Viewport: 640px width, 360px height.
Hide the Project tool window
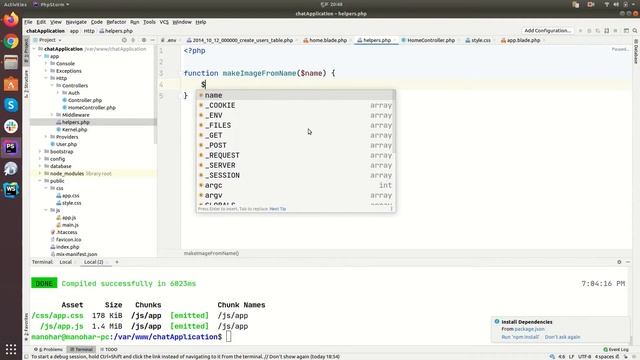153,40
